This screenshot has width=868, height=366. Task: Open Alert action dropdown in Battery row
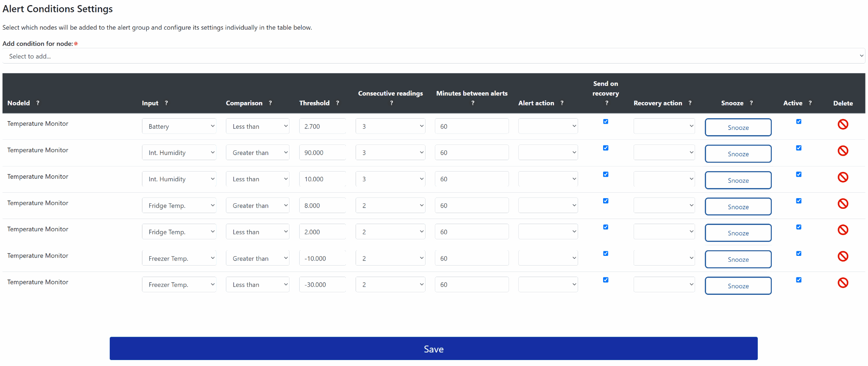point(548,126)
